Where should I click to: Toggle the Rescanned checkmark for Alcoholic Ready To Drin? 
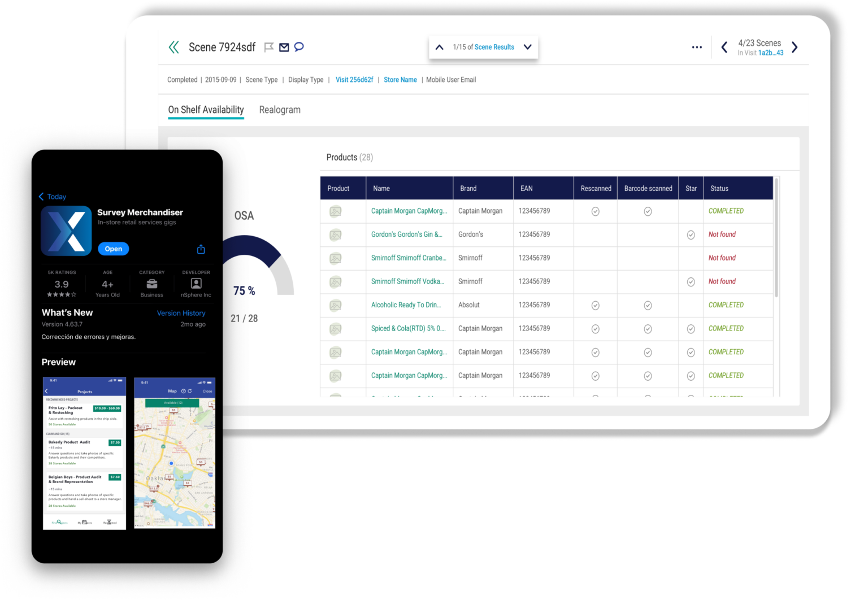coord(595,305)
